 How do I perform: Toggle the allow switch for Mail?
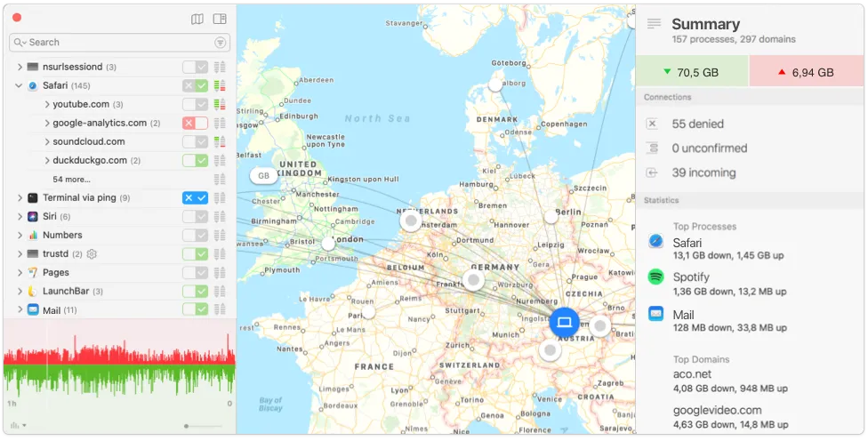[x=196, y=309]
